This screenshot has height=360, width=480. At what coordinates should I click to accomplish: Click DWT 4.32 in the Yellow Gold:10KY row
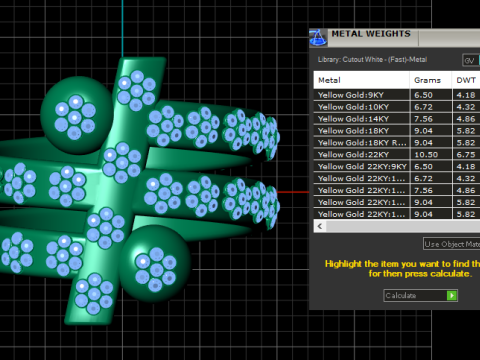(x=466, y=107)
